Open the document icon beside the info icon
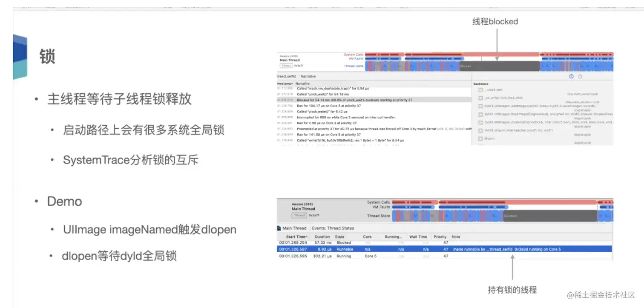Viewport: 644px width, 308px height. (x=580, y=76)
